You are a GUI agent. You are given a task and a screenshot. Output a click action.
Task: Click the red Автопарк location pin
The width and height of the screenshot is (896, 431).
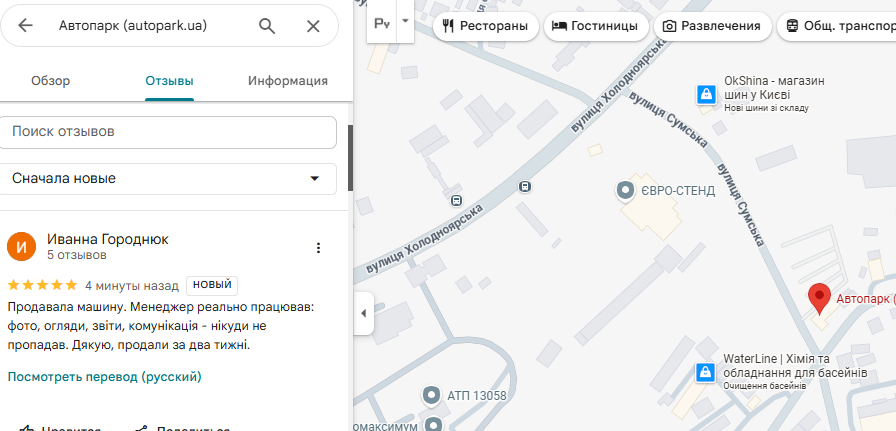click(x=820, y=298)
